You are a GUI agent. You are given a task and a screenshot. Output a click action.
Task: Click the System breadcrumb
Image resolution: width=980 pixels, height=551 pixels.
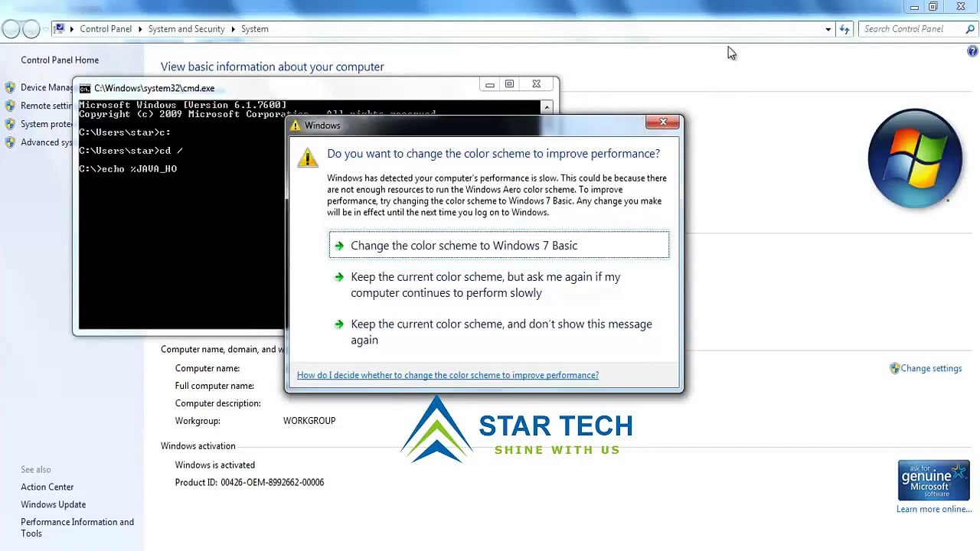tap(255, 29)
